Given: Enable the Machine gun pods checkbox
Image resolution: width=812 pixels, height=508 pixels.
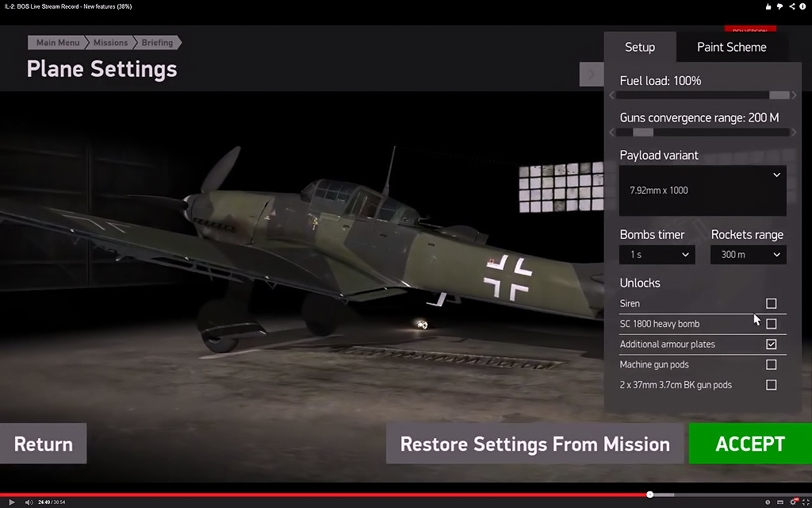Looking at the screenshot, I should coord(771,364).
